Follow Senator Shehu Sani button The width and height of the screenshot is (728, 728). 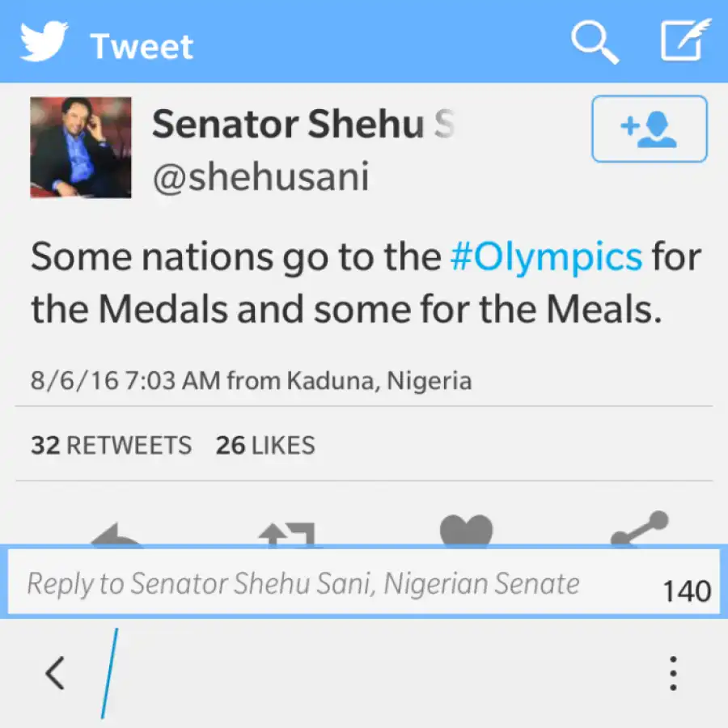(x=649, y=129)
